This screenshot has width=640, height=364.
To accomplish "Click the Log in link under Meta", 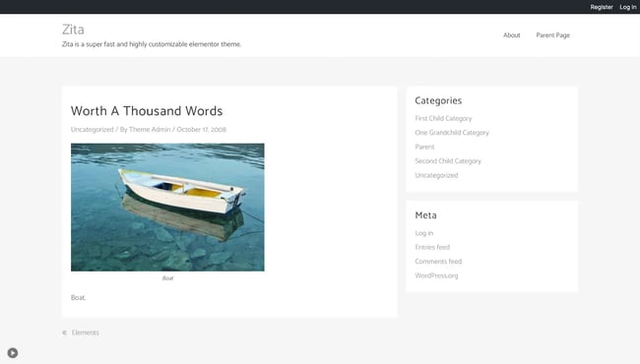I will pos(424,233).
